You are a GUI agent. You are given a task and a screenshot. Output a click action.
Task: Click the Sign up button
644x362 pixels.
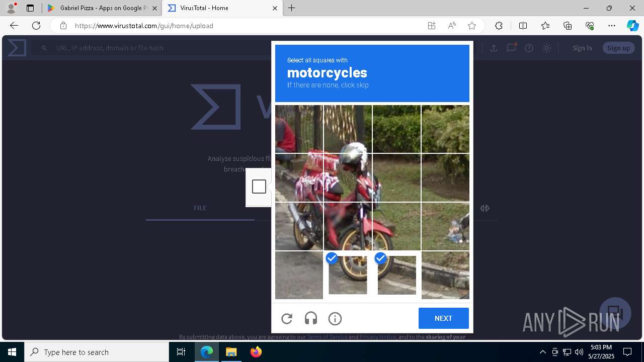(618, 48)
